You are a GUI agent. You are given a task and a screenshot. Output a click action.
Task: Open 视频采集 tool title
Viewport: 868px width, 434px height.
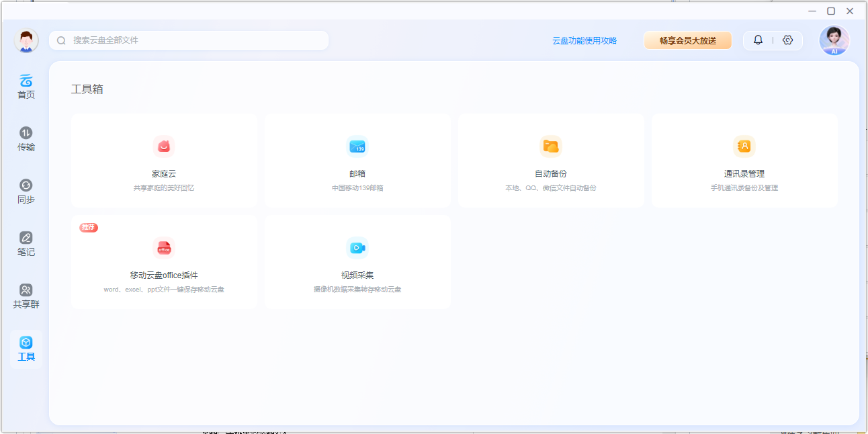tap(357, 275)
